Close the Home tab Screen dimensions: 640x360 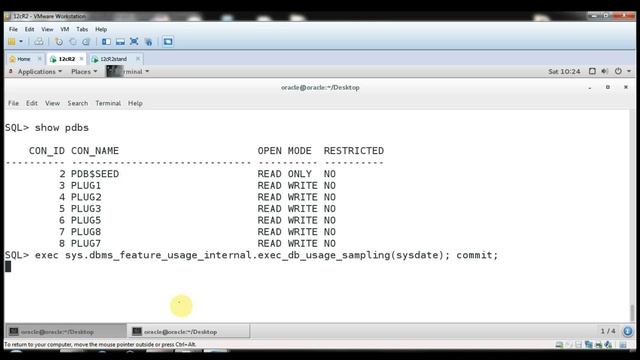(x=40, y=59)
